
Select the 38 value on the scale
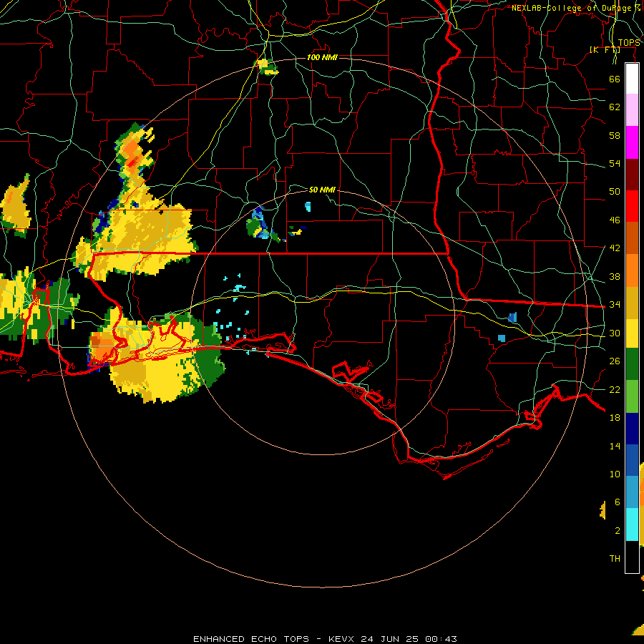click(615, 276)
